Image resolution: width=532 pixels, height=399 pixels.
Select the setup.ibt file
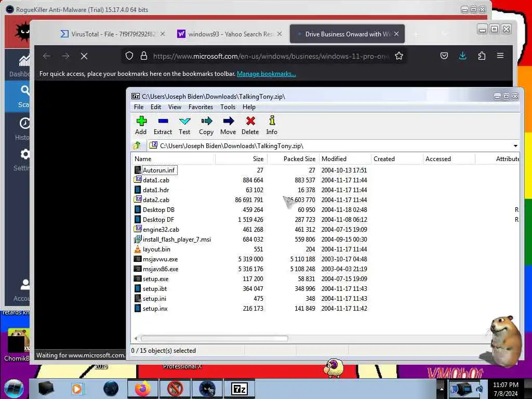(155, 289)
